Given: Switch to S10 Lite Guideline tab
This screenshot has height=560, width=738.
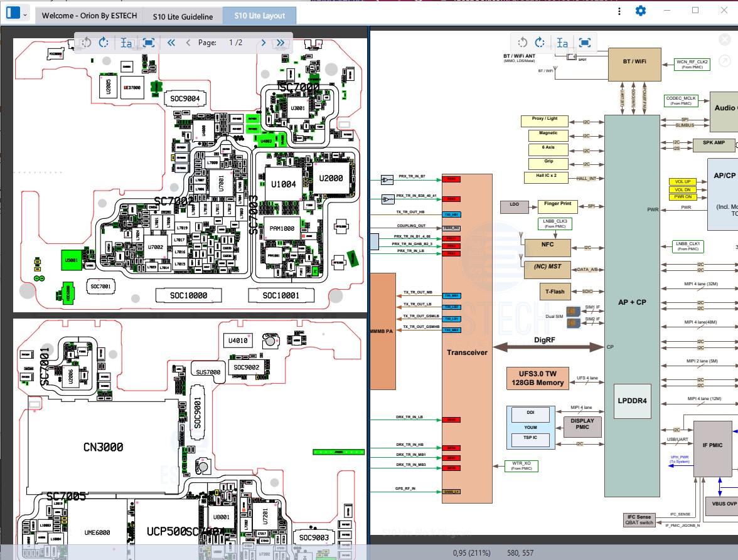Looking at the screenshot, I should (183, 16).
